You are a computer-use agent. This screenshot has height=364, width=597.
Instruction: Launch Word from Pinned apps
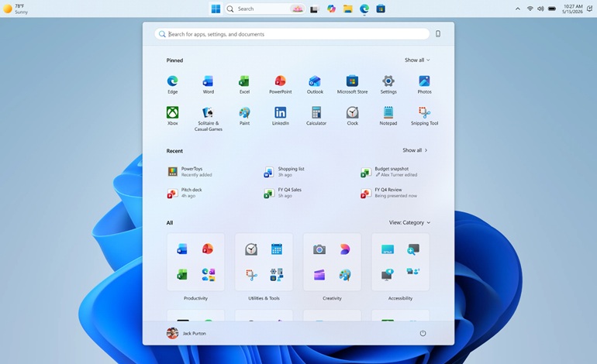[209, 84]
